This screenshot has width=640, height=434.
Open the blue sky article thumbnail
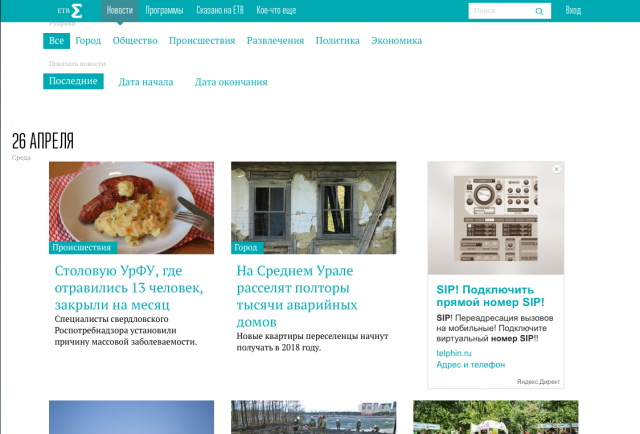[131, 417]
